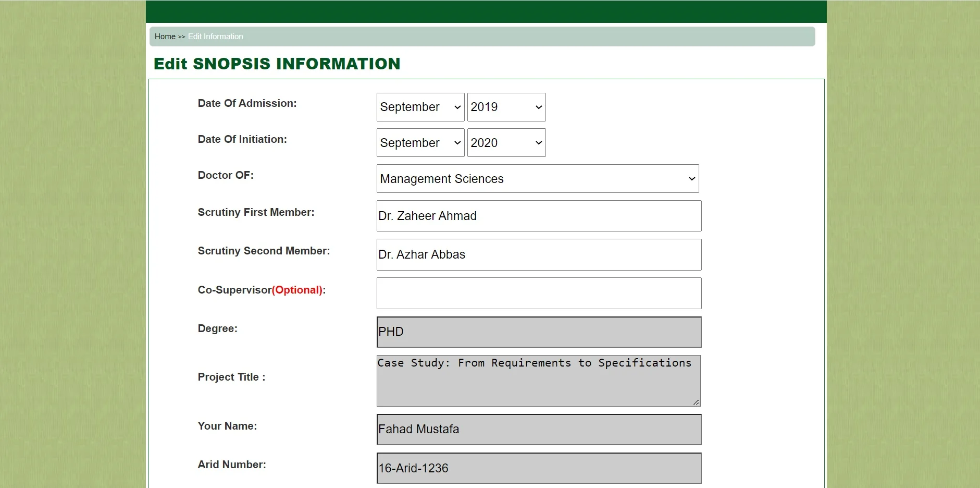
Task: Open the Date Of Admission month dropdown
Action: tap(420, 107)
